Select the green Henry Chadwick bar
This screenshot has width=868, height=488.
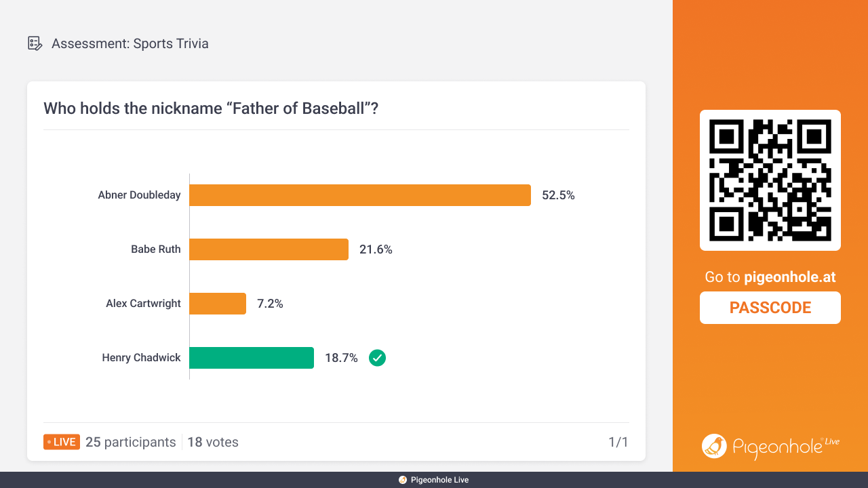(252, 358)
